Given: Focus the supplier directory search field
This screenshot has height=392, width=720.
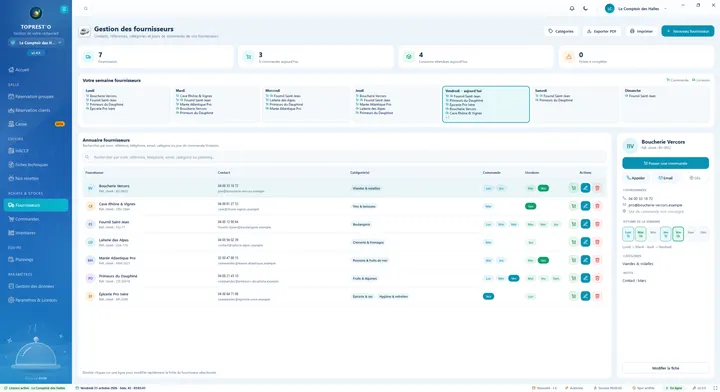Looking at the screenshot, I should (x=344, y=157).
